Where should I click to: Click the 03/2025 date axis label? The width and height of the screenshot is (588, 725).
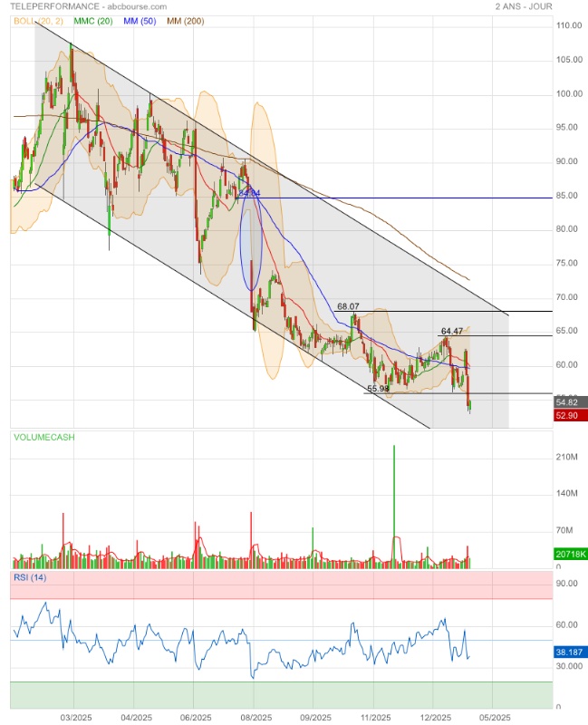pyautogui.click(x=76, y=718)
